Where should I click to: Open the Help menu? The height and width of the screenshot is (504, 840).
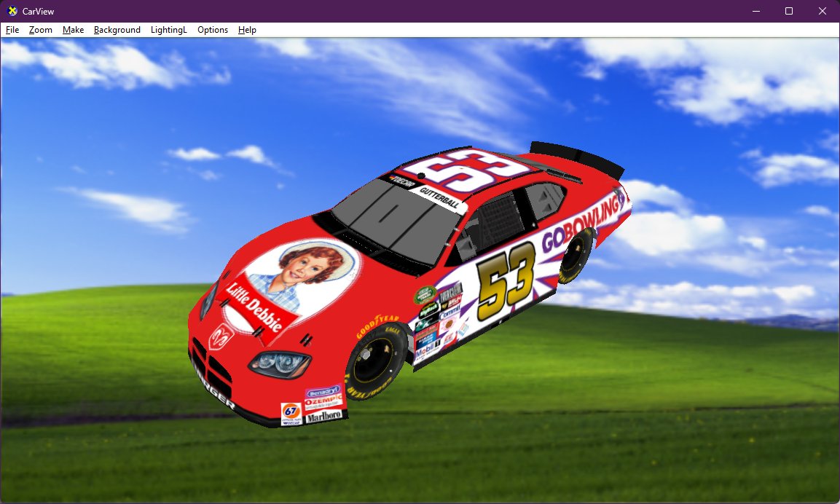(x=247, y=30)
